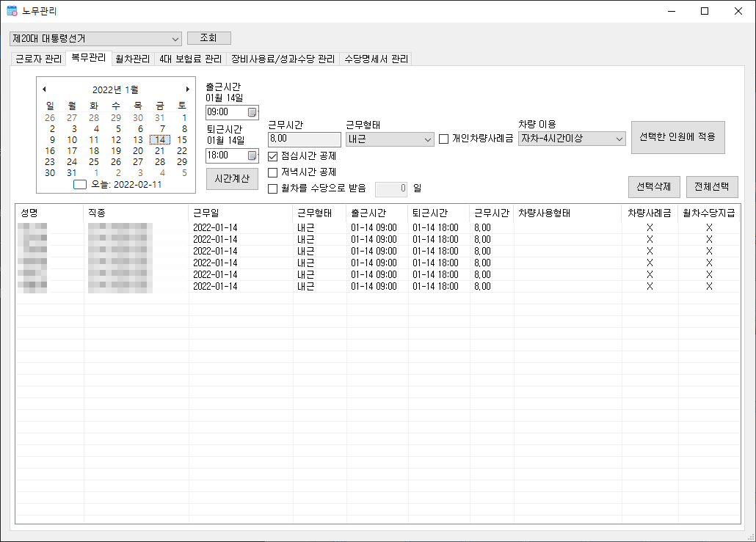Viewport: 756px width, 542px height.
Task: Click the 노무관리 app icon in title bar
Action: [12, 11]
